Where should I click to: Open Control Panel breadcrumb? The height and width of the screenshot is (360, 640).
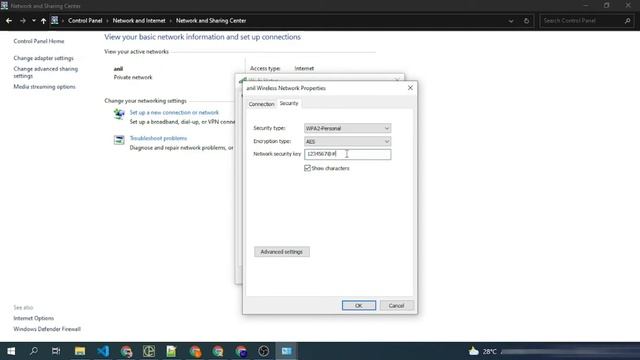tap(85, 20)
